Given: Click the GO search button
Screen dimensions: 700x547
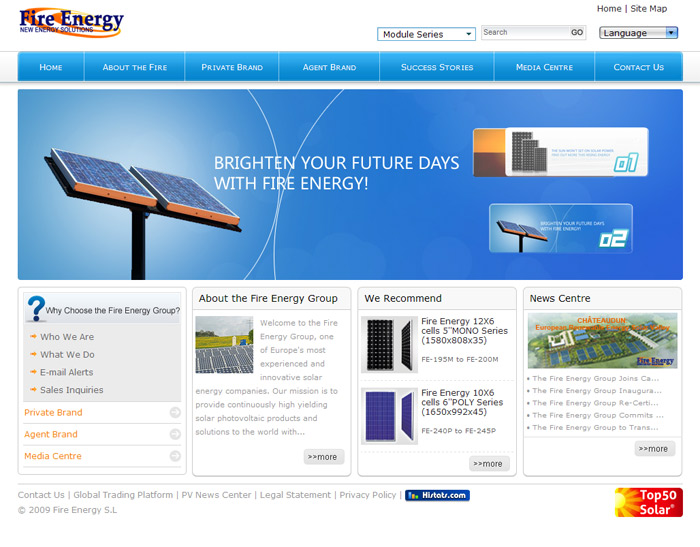Looking at the screenshot, I should click(577, 32).
